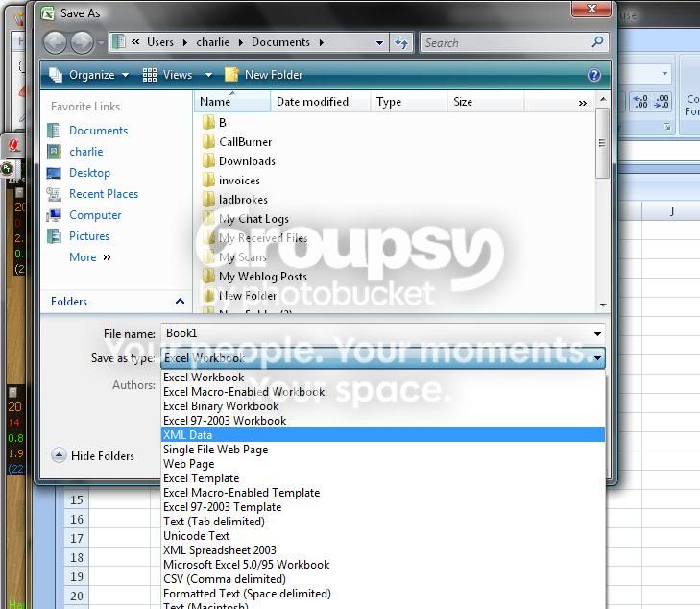This screenshot has height=609, width=700.
Task: Choose XML Data file type
Action: coord(382,435)
